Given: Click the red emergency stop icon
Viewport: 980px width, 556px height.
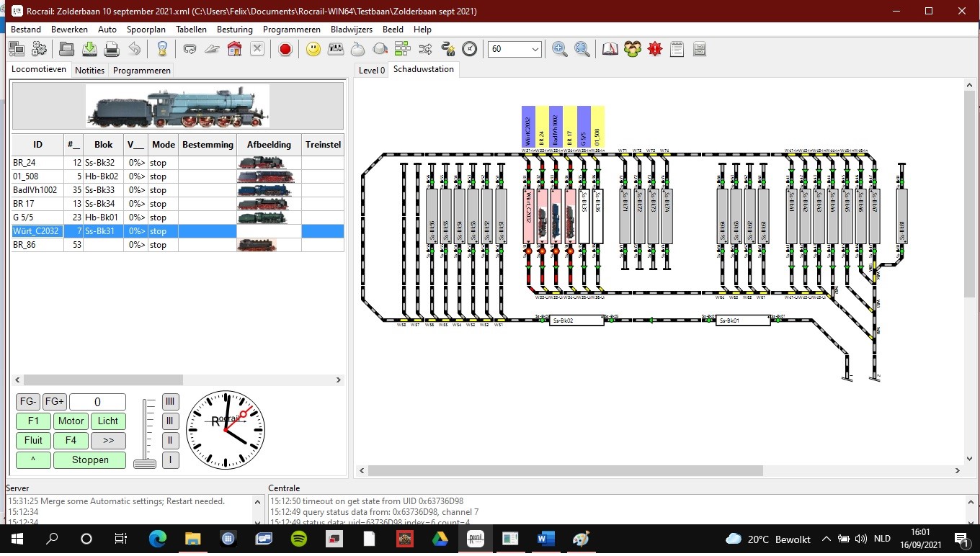Looking at the screenshot, I should click(x=285, y=49).
